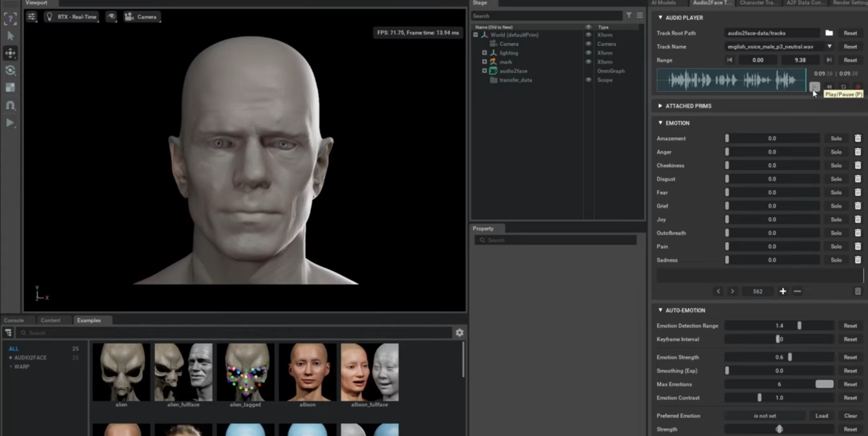
Task: Open the Examples browser gear settings
Action: (459, 333)
